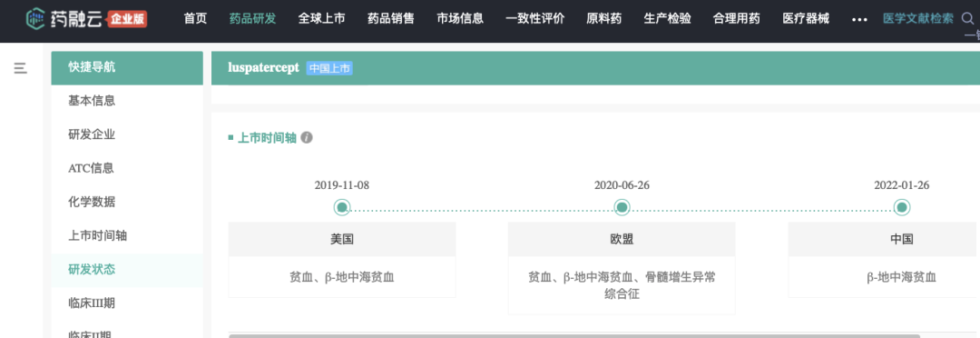Screen dimensions: 980x338
Task: Click the 2019-11-08 date label
Action: (x=342, y=185)
